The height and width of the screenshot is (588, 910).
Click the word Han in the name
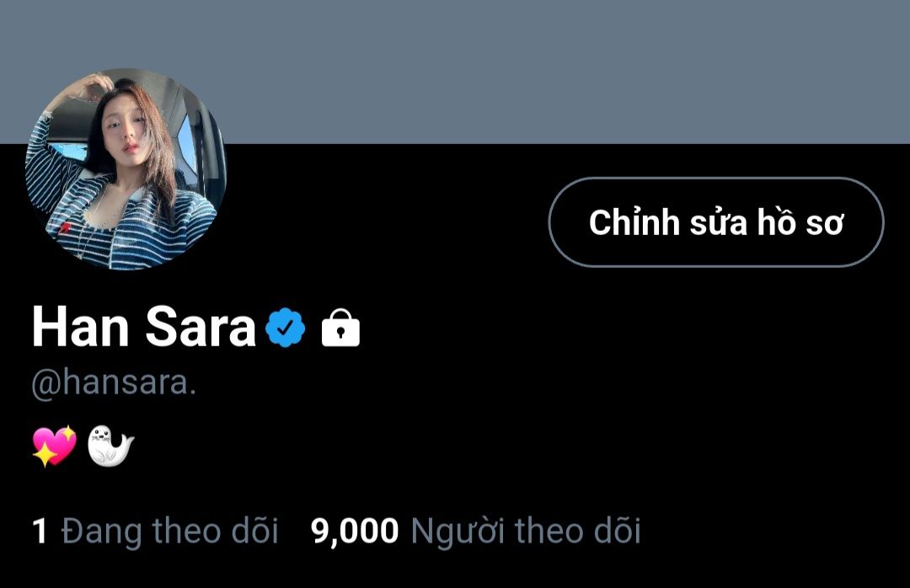click(80, 328)
